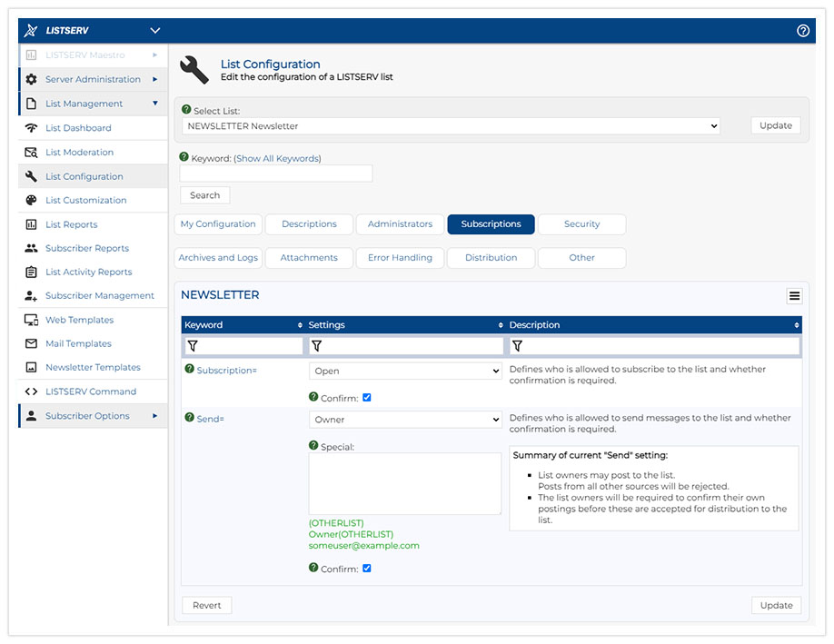Click the List Activity Reports clipboard icon

click(32, 272)
